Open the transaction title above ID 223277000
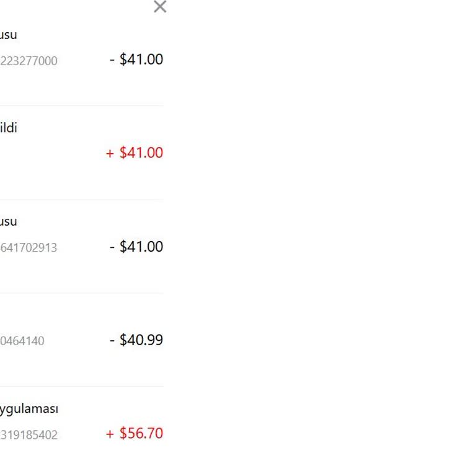The height and width of the screenshot is (476, 476). tap(9, 35)
